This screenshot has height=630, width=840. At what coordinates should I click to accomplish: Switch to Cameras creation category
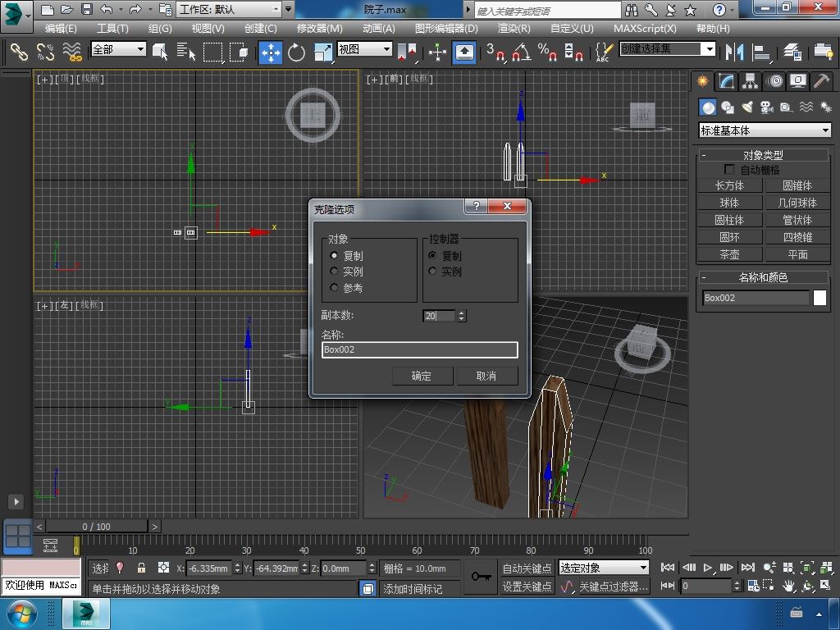pos(767,107)
